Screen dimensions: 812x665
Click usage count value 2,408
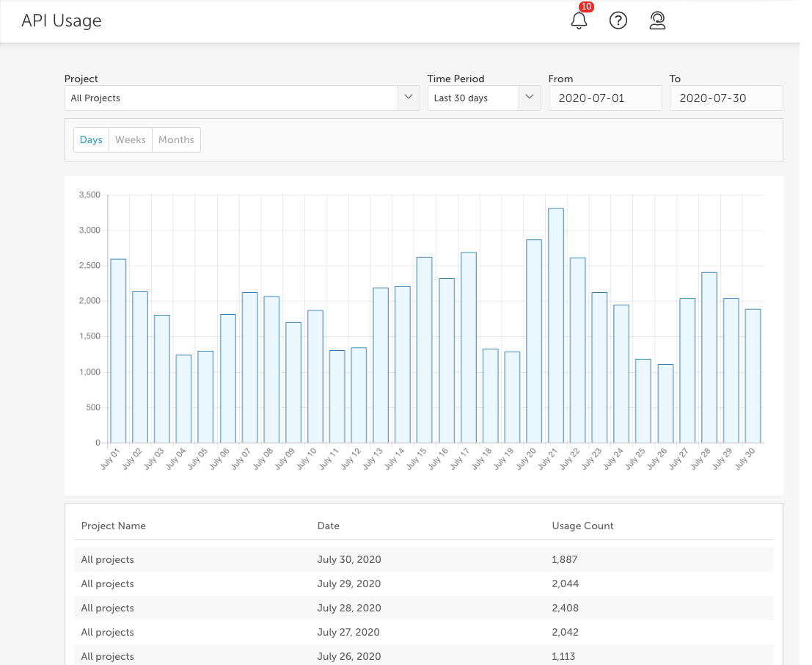pos(566,608)
